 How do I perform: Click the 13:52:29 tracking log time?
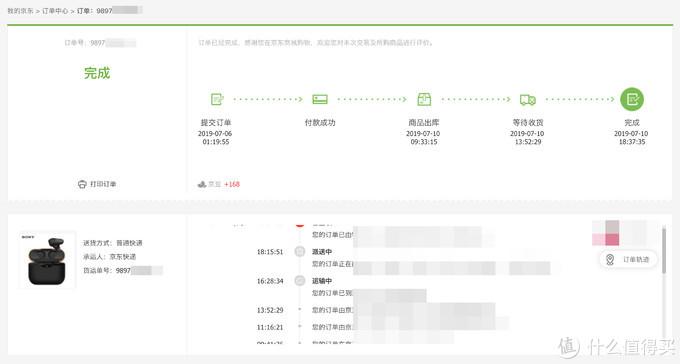tap(270, 310)
